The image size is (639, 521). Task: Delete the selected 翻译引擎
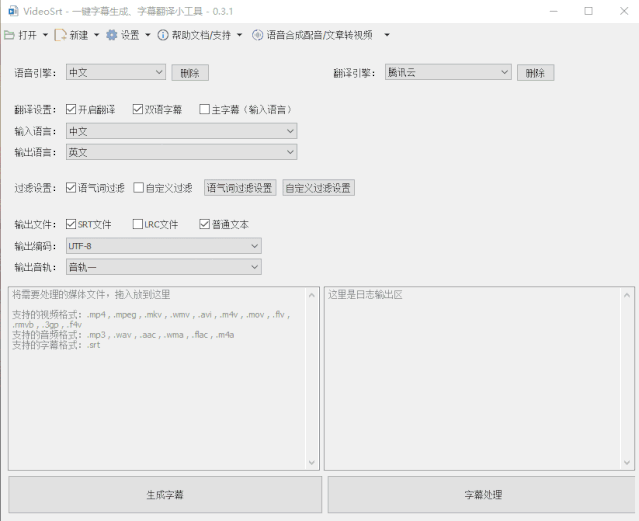[535, 73]
